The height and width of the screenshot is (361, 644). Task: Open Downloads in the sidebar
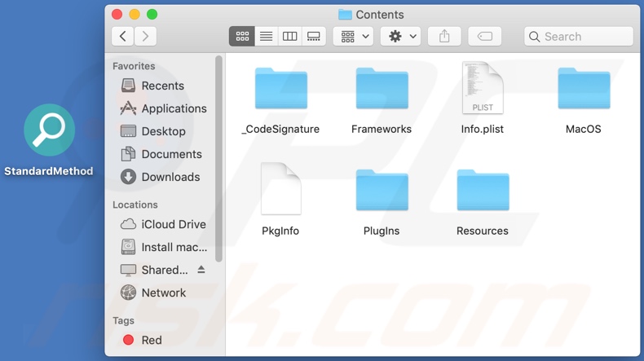tap(160, 177)
